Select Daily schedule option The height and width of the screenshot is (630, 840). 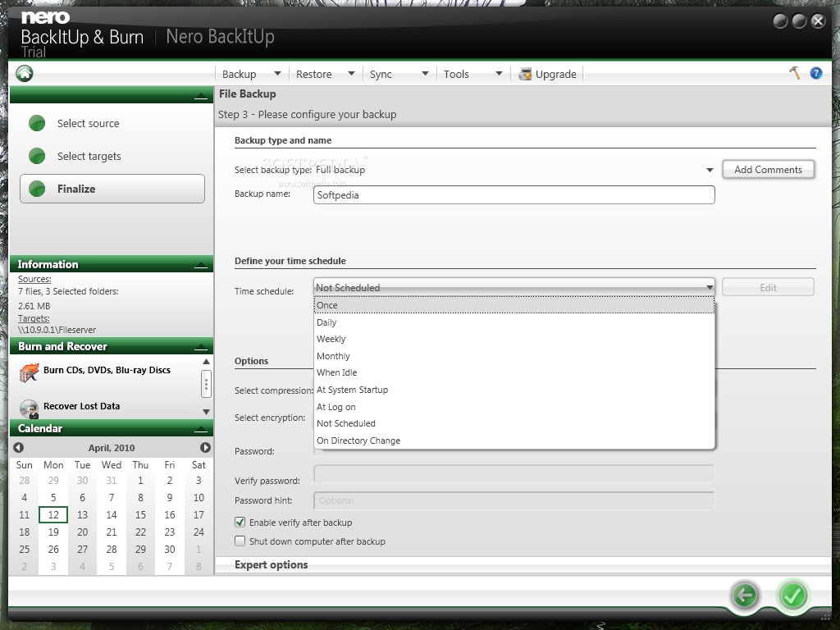click(514, 322)
